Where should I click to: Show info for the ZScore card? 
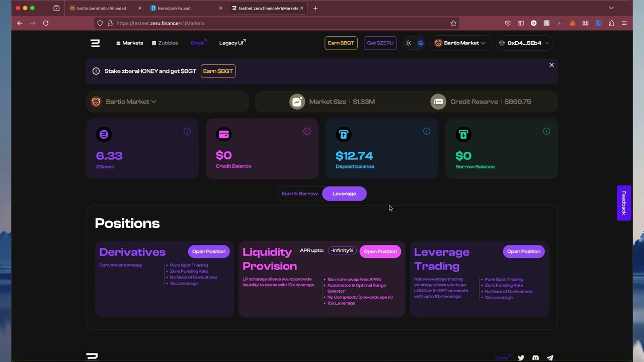[x=187, y=131]
